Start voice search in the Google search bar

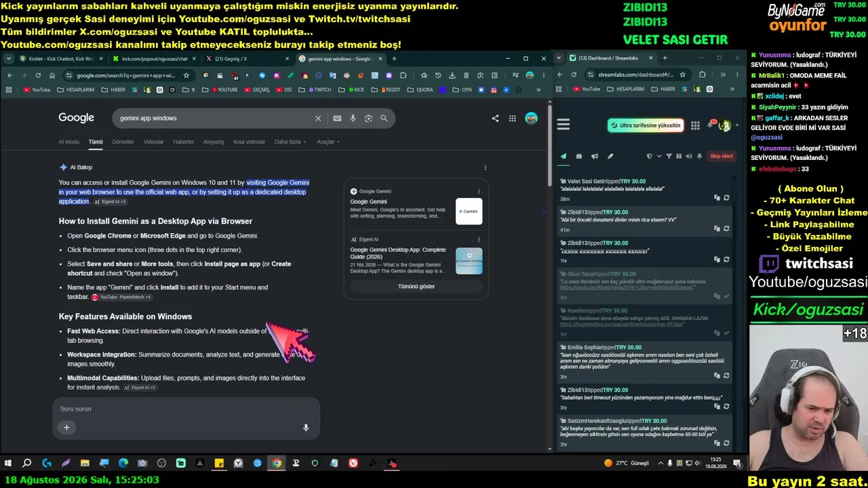(x=353, y=118)
